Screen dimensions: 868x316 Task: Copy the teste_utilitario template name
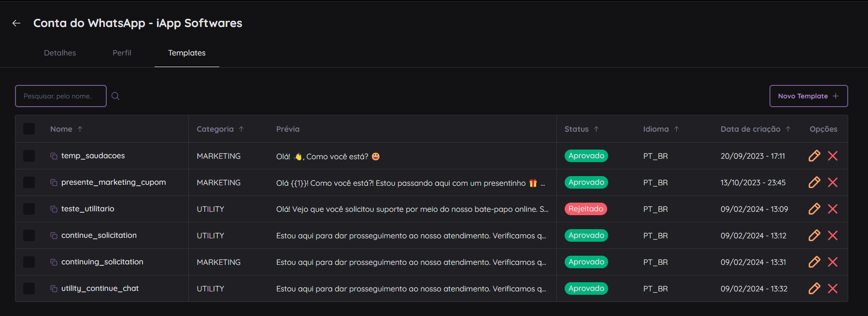[x=54, y=209]
